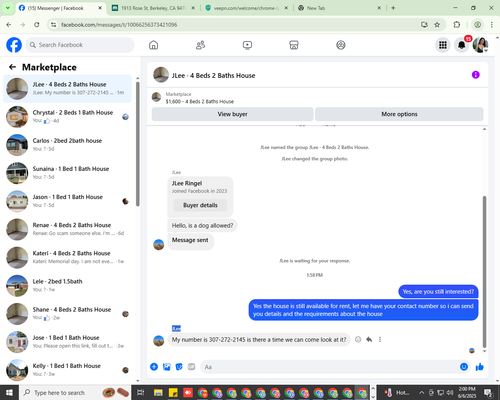500x400 pixels.
Task: Reload the page in Chrome
Action: click(37, 25)
